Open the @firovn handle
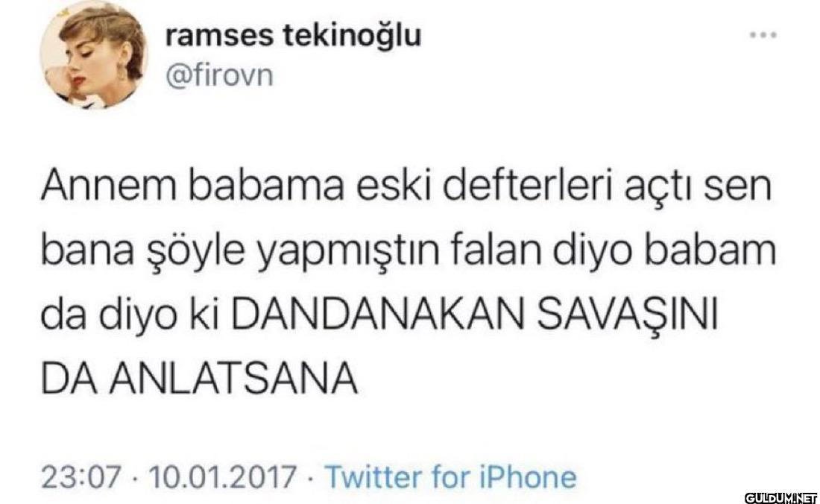 (x=220, y=75)
